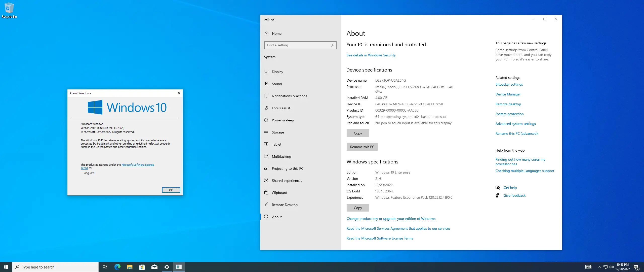Click OK in About Windows dialog
Viewport: 644px width, 272px height.
pyautogui.click(x=171, y=190)
